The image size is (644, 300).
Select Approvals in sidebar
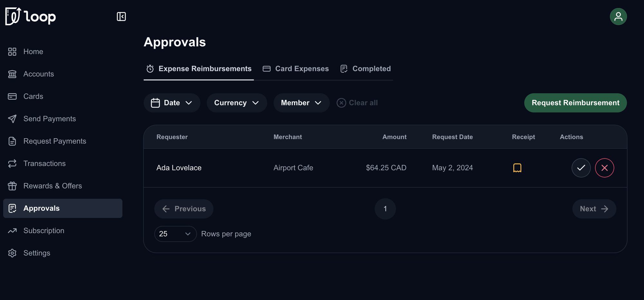click(63, 208)
